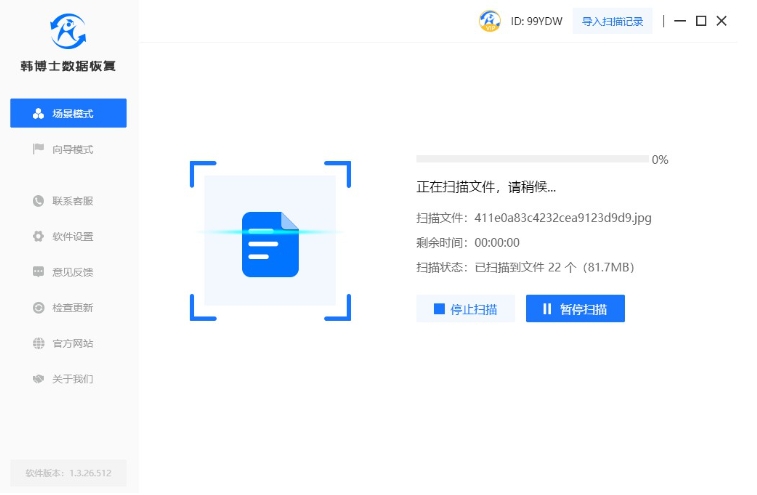Click the user avatar icon in the header
Screen dimensions: 757x495
pyautogui.click(x=490, y=21)
